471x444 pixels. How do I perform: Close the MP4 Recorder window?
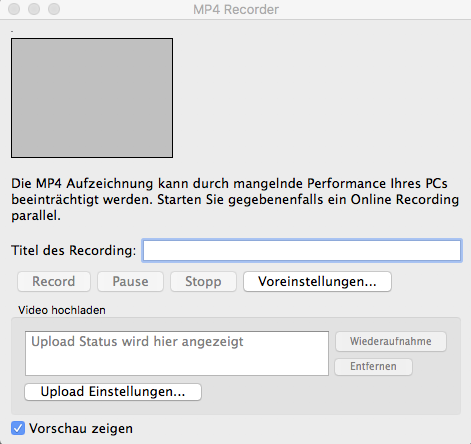click(14, 9)
